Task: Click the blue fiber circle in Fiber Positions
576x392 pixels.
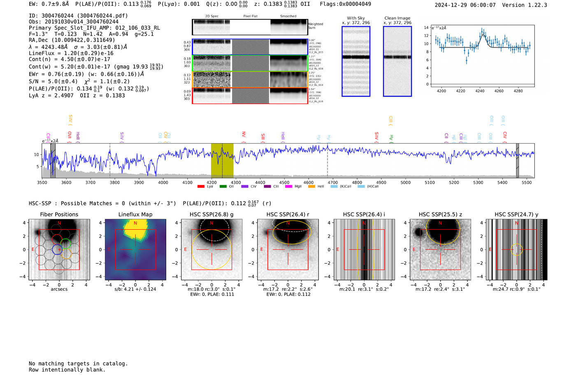Action: [58, 249]
